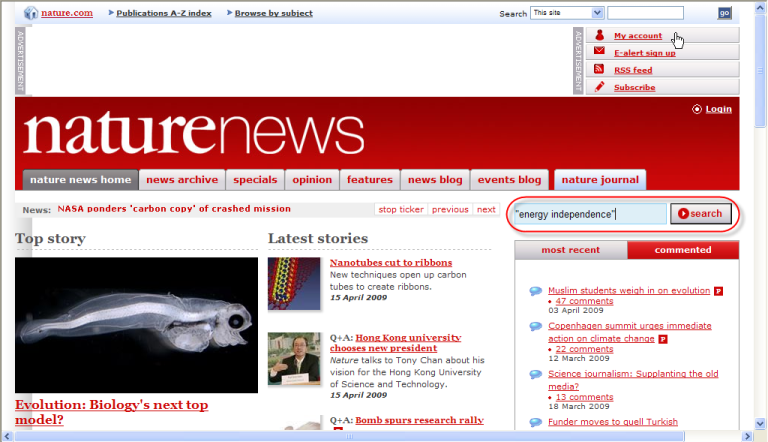Image resolution: width=768 pixels, height=442 pixels.
Task: Open Nanotubes cut to ribbons story
Action: (391, 263)
